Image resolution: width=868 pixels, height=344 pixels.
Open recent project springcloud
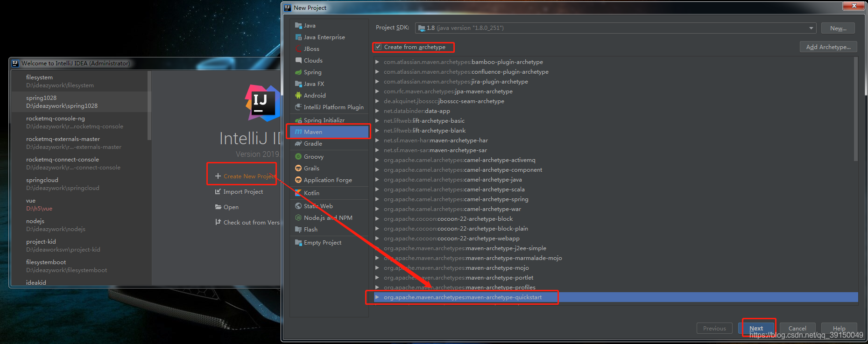79,184
